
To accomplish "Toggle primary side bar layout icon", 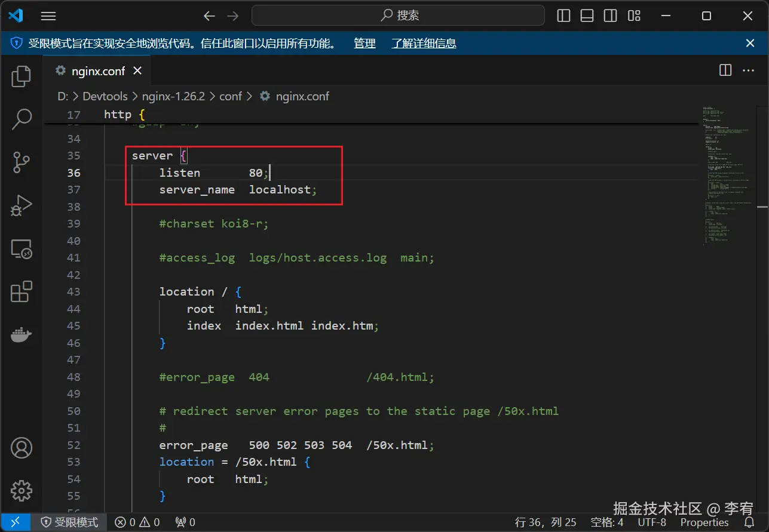I will click(563, 16).
